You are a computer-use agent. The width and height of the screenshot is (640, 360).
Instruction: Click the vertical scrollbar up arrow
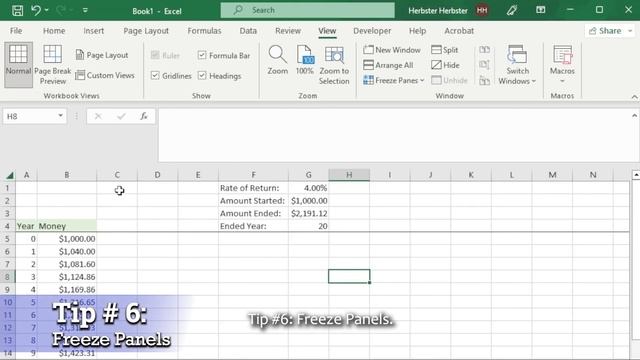click(636, 175)
